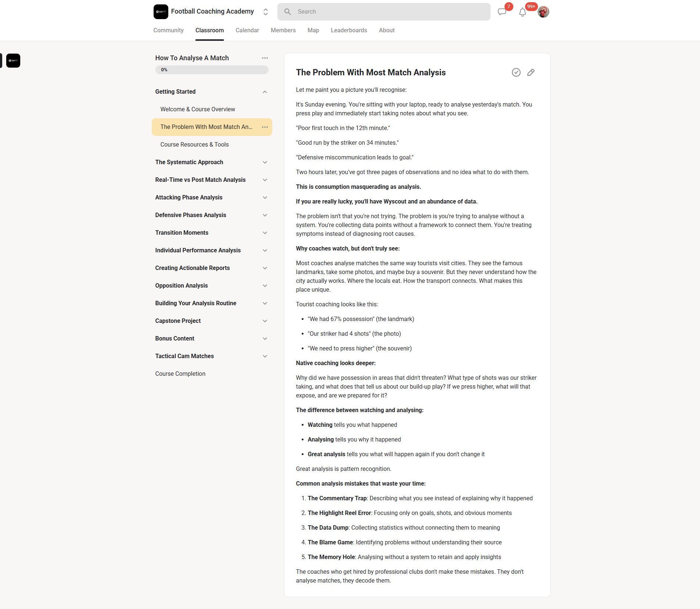700x609 pixels.
Task: Click the course progress bar
Action: pyautogui.click(x=212, y=70)
